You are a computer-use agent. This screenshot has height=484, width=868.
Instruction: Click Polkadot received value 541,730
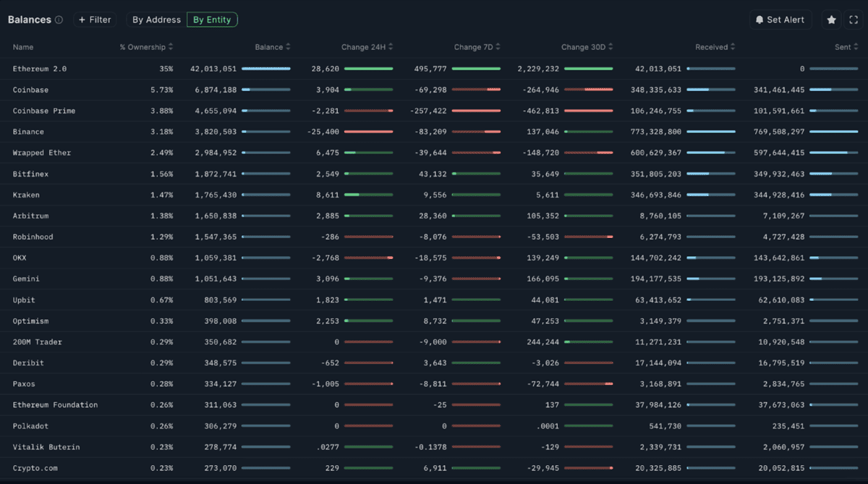coord(665,425)
